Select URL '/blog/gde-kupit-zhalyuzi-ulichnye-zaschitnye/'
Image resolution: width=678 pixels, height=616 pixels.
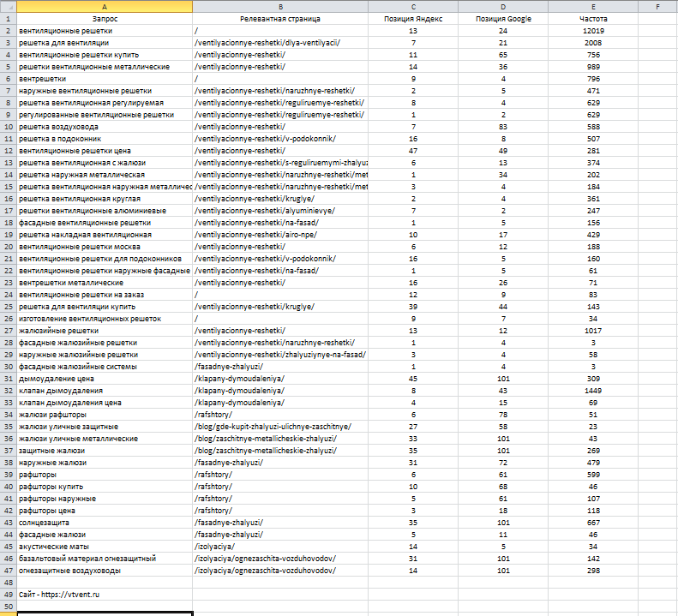tap(280, 427)
